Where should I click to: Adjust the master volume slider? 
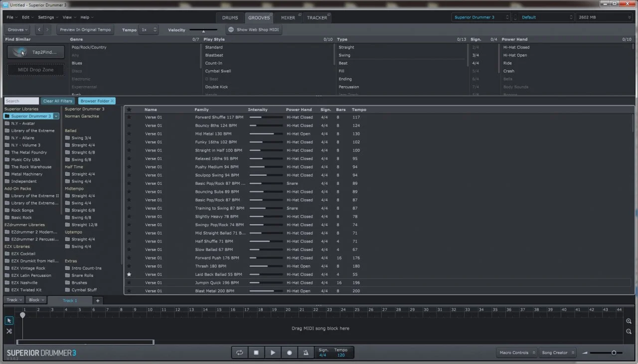point(606,353)
